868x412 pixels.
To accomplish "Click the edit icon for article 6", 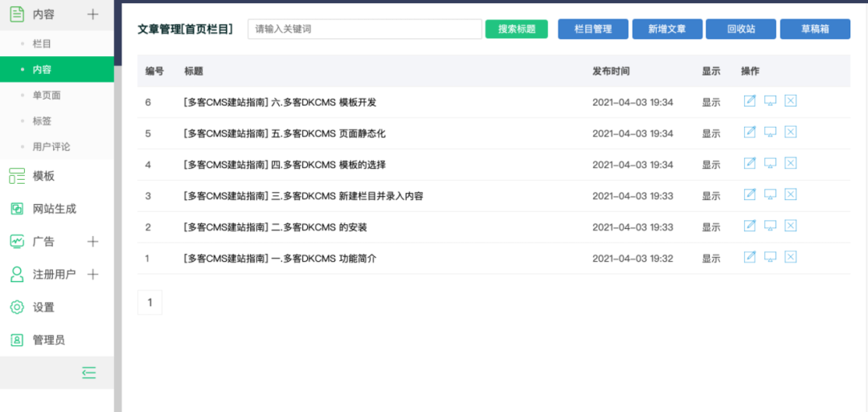I will pyautogui.click(x=750, y=101).
